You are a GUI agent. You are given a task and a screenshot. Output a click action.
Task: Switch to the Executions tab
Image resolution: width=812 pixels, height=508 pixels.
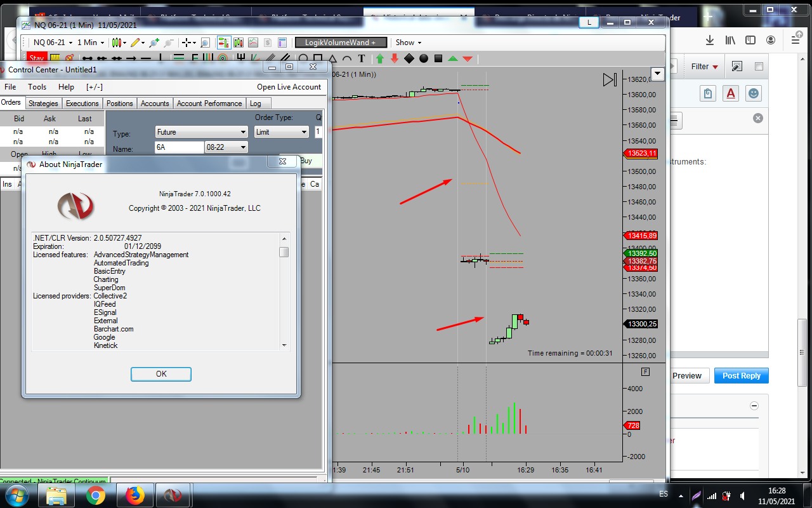pos(82,104)
